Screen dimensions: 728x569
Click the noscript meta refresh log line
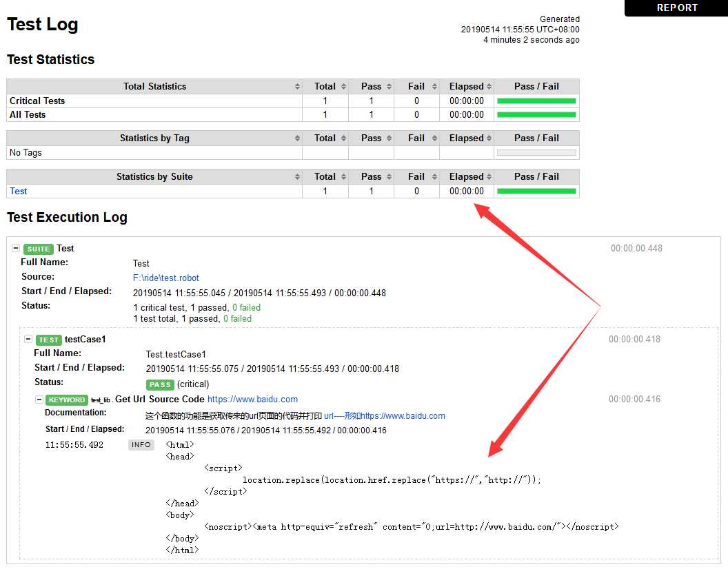412,527
